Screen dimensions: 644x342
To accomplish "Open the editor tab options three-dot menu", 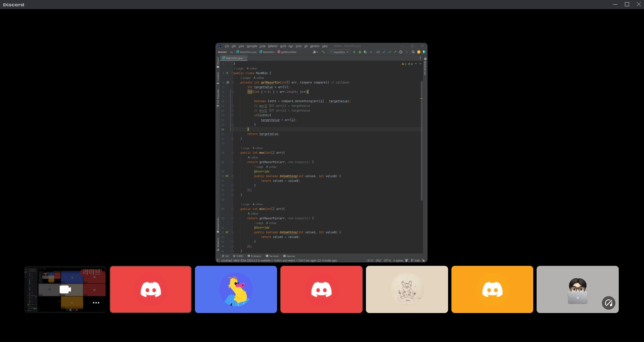I will pyautogui.click(x=420, y=58).
